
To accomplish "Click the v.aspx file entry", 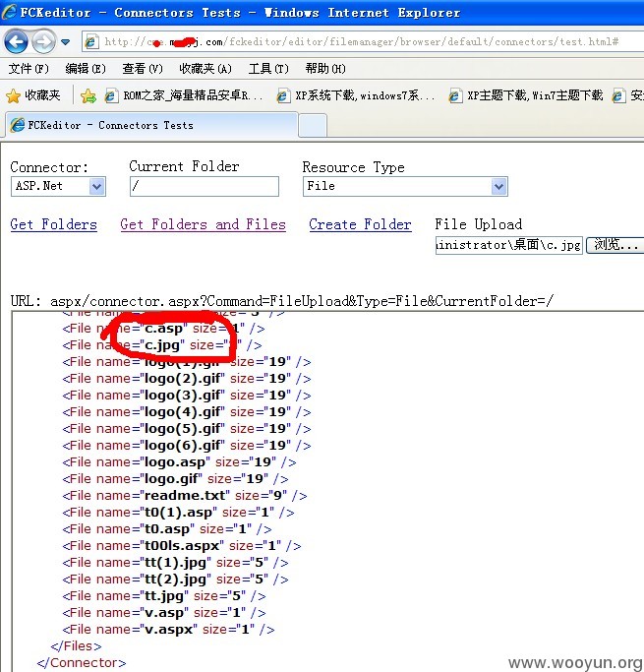I will pos(169,630).
